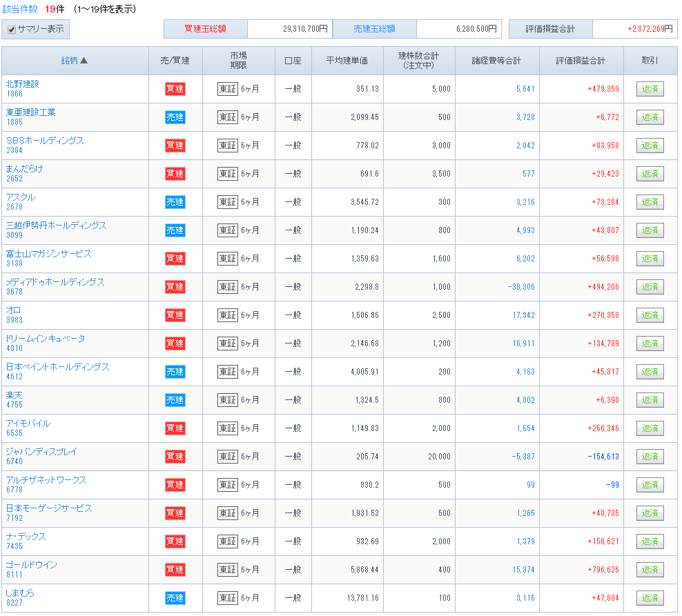
Task: Click 諸経費 value 15,374 for ゴールドウイン
Action: [524, 569]
